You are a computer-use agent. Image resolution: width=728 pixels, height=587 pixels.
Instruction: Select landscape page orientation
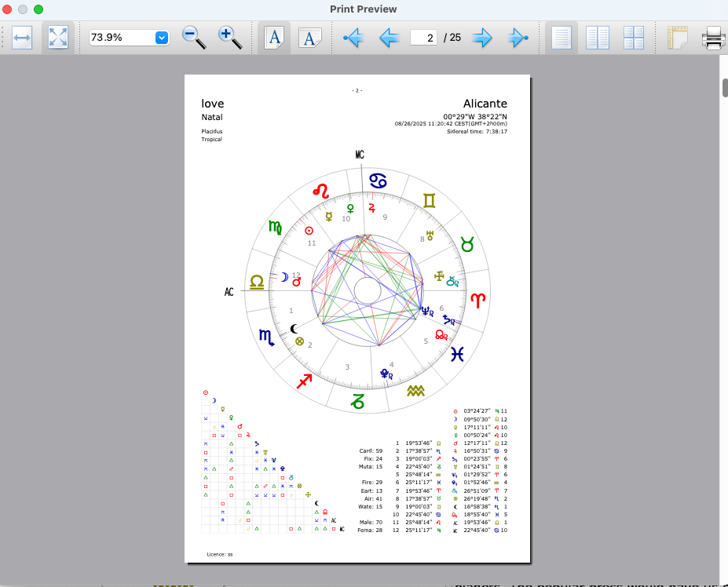310,37
